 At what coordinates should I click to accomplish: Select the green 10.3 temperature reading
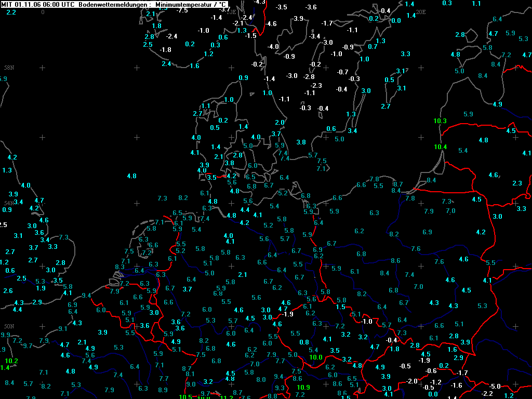click(x=440, y=121)
